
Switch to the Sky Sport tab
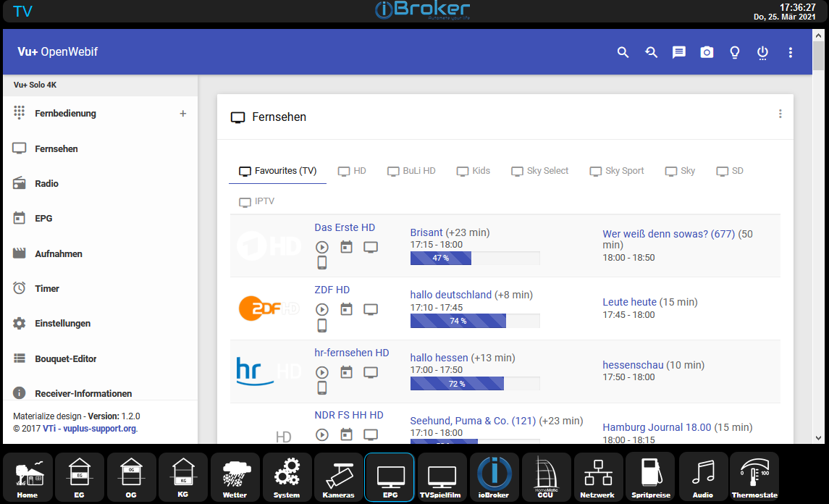pyautogui.click(x=617, y=171)
